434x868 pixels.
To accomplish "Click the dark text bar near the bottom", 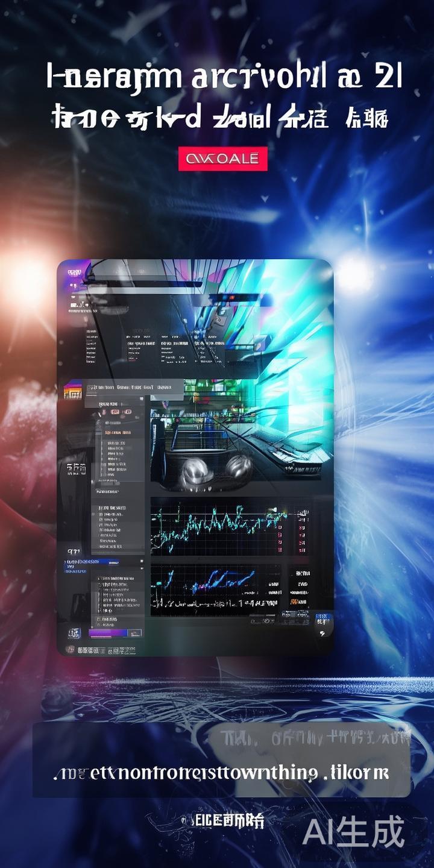I will point(221,772).
